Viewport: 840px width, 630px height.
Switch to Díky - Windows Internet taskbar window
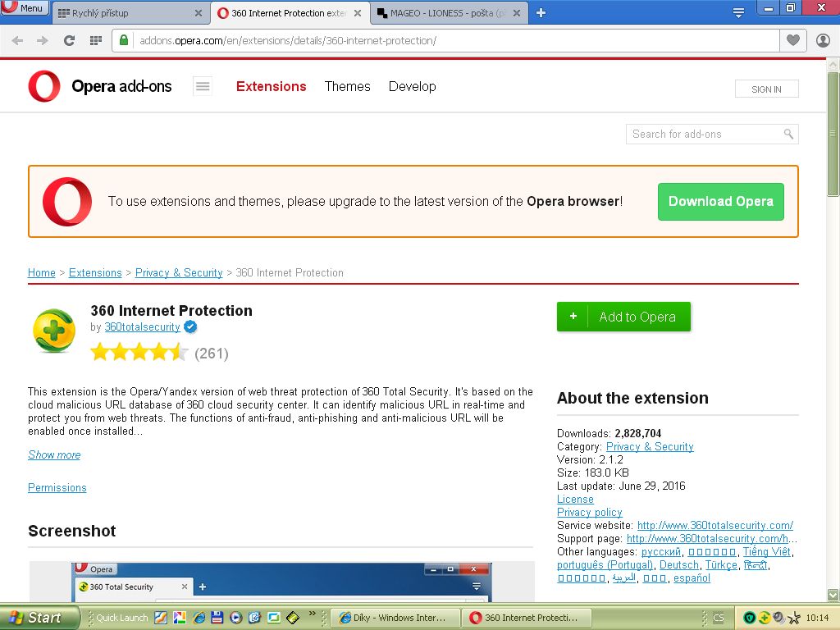[395, 618]
